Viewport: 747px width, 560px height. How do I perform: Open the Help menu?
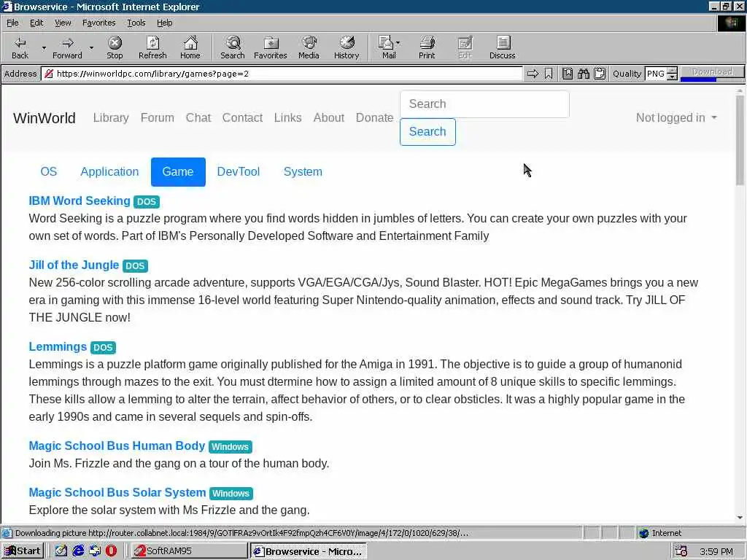[x=164, y=23]
